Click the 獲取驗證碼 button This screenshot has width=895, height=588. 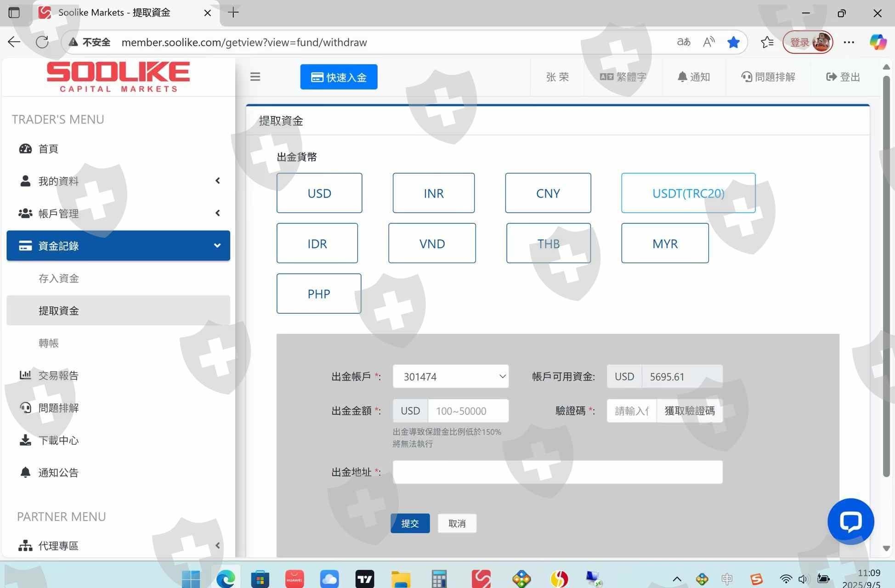click(689, 411)
